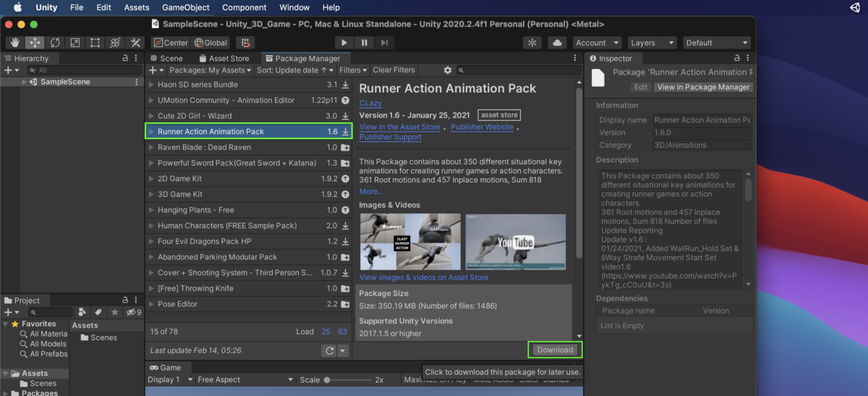Select the Scale tool
The width and height of the screenshot is (868, 396).
click(75, 43)
